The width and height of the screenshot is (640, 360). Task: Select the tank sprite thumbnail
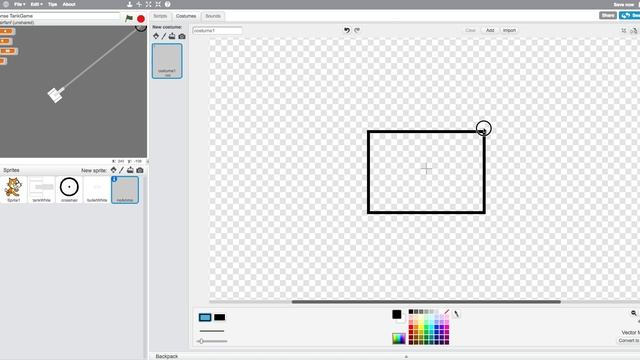pyautogui.click(x=42, y=190)
